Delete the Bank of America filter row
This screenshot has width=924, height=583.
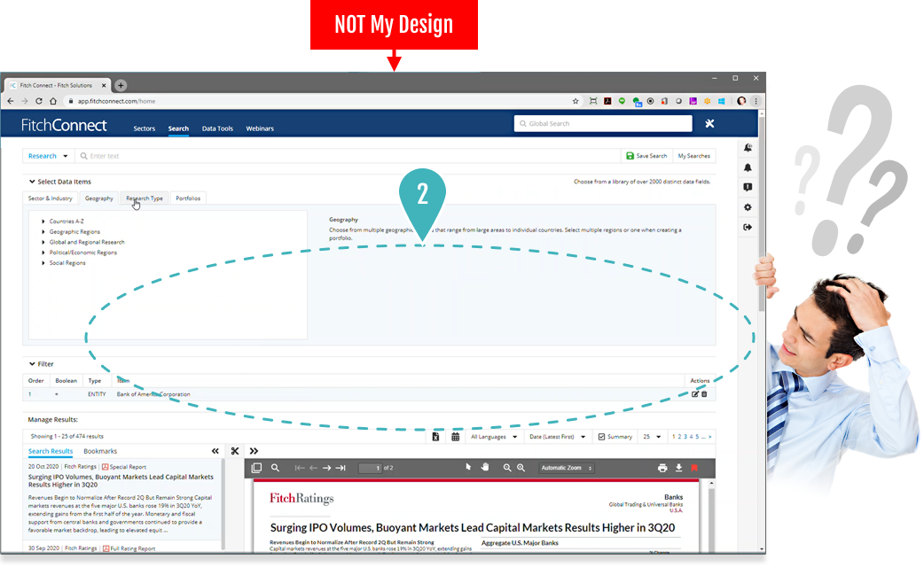coord(704,394)
